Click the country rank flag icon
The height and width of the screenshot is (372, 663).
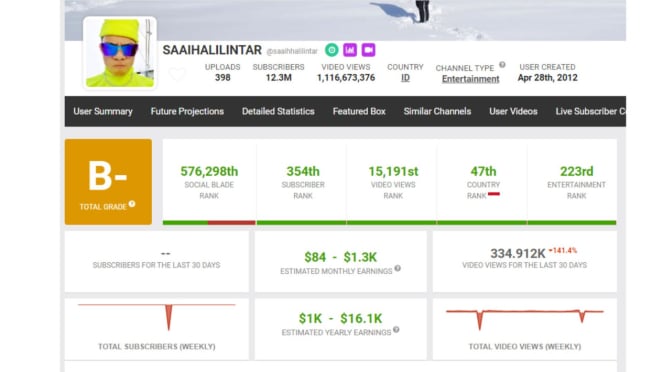tap(494, 194)
